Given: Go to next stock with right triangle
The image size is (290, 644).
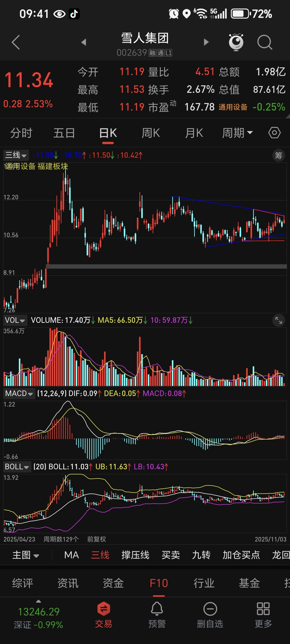Looking at the screenshot, I should point(206,42).
